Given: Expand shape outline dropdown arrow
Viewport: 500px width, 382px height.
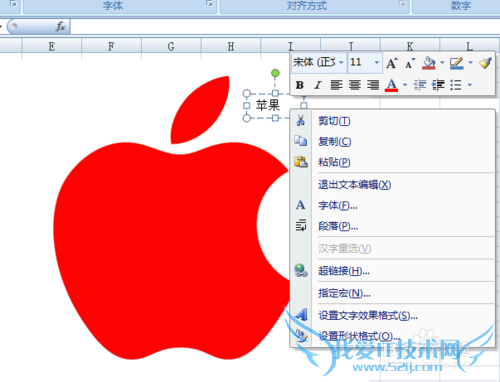Looking at the screenshot, I should click(x=470, y=62).
